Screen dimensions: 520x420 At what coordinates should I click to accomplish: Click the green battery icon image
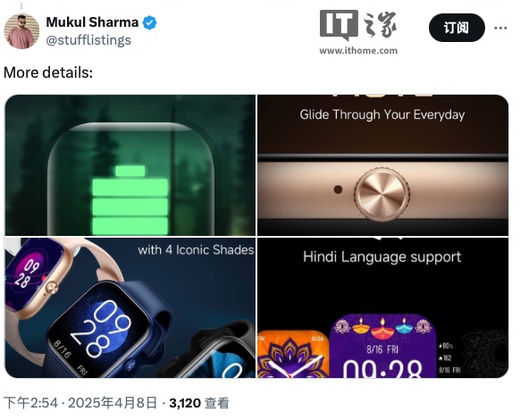point(130,200)
